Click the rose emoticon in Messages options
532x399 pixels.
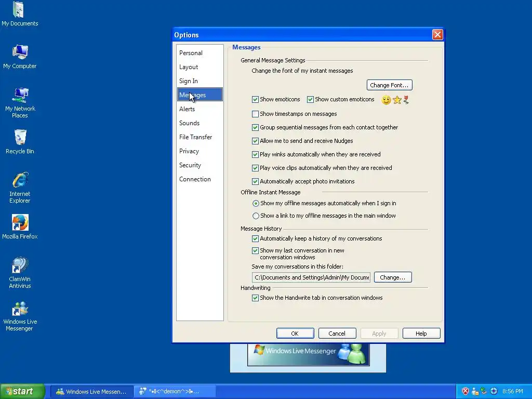[x=406, y=100]
